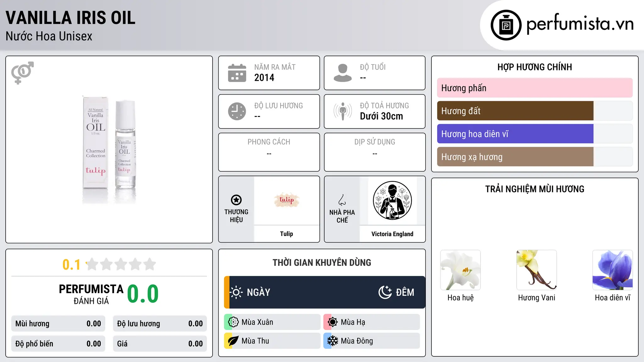This screenshot has height=362, width=644.
Task: Click the purple Hương hoa diên vĩ bar
Action: pos(515,134)
